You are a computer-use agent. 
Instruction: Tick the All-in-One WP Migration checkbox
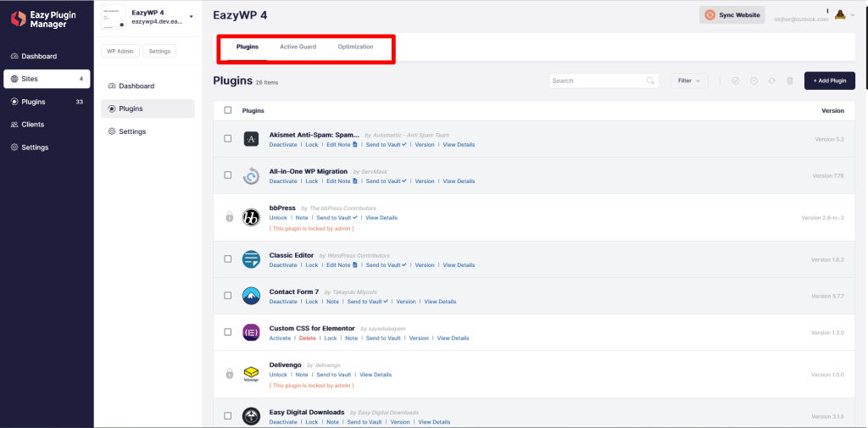tap(227, 175)
